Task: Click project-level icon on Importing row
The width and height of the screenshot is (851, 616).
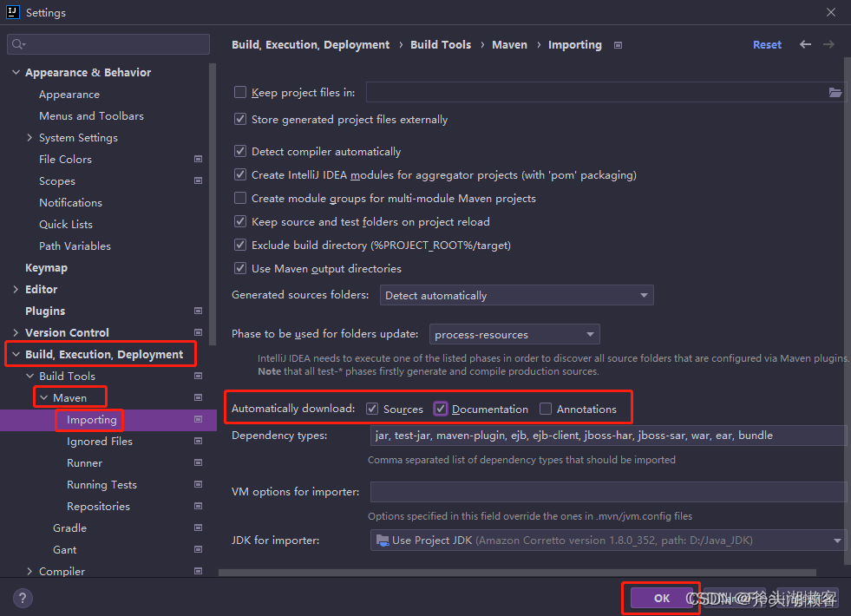Action: pyautogui.click(x=198, y=420)
